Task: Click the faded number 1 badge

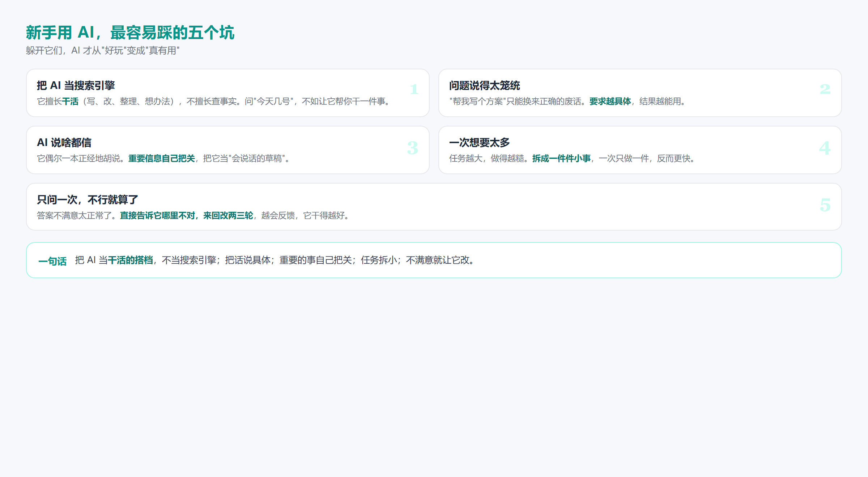Action: pos(414,89)
